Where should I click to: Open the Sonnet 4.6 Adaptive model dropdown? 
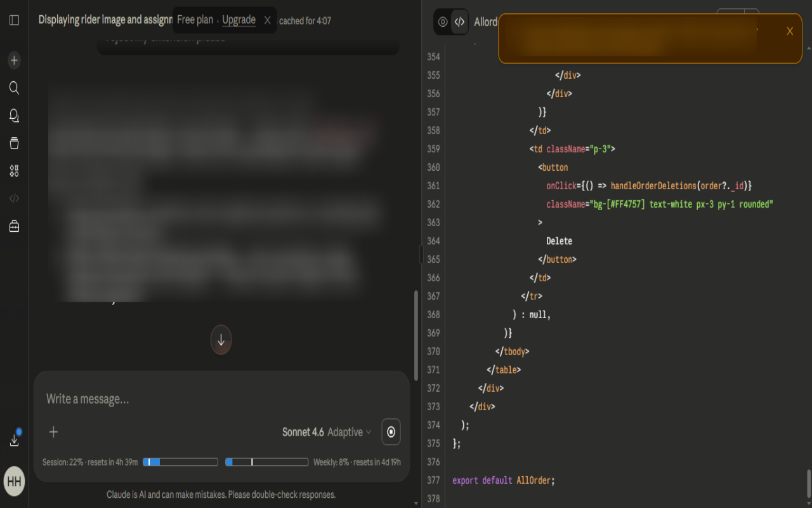tap(327, 432)
